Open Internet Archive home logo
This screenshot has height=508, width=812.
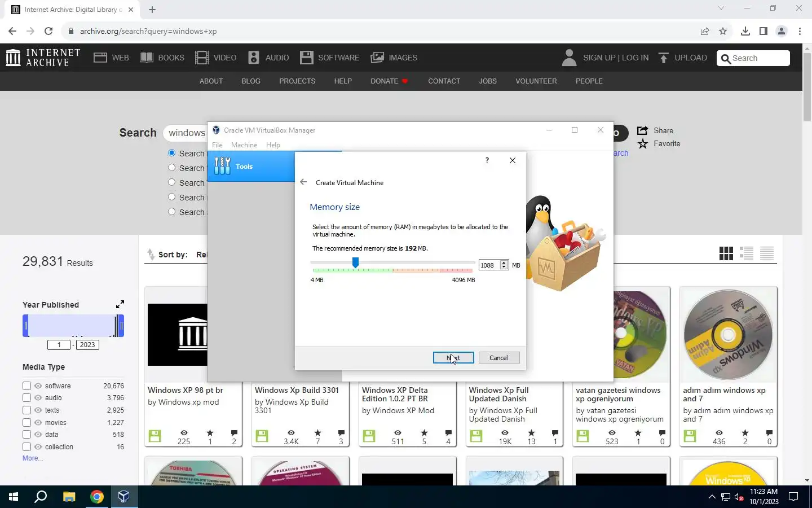click(x=43, y=58)
